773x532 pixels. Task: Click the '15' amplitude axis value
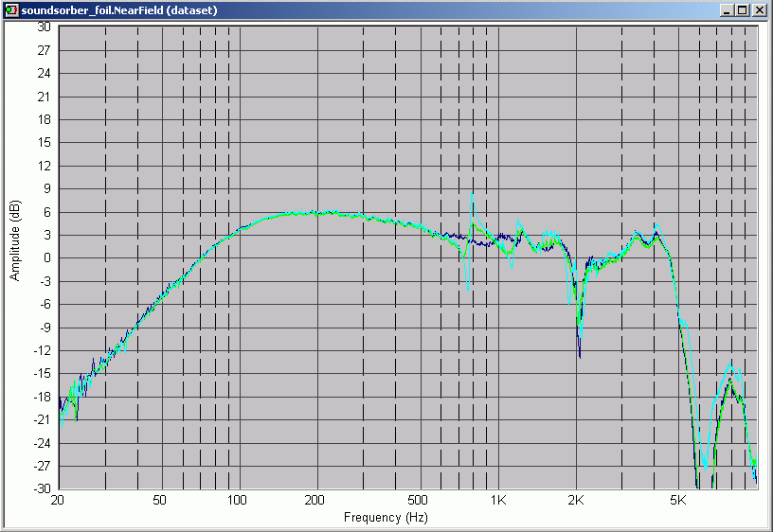coord(44,142)
